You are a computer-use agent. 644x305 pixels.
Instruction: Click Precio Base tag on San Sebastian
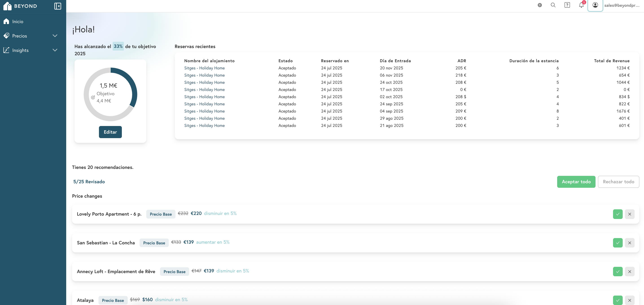pos(154,243)
